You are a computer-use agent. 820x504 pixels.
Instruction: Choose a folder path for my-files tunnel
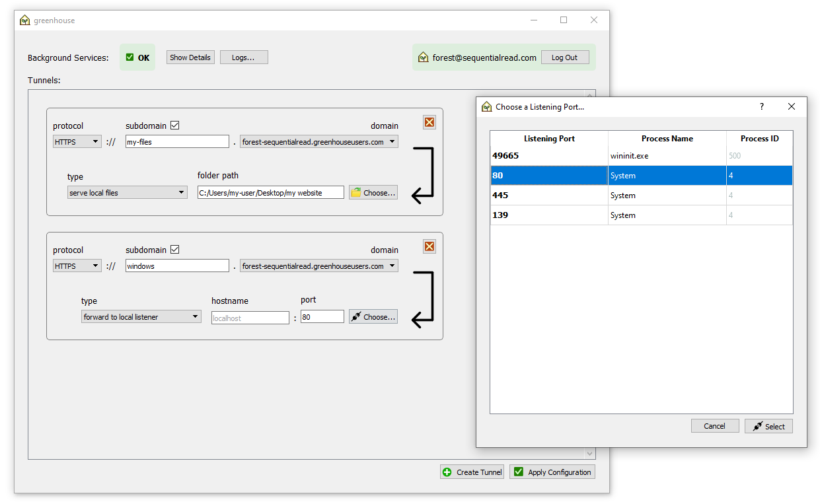pyautogui.click(x=373, y=192)
